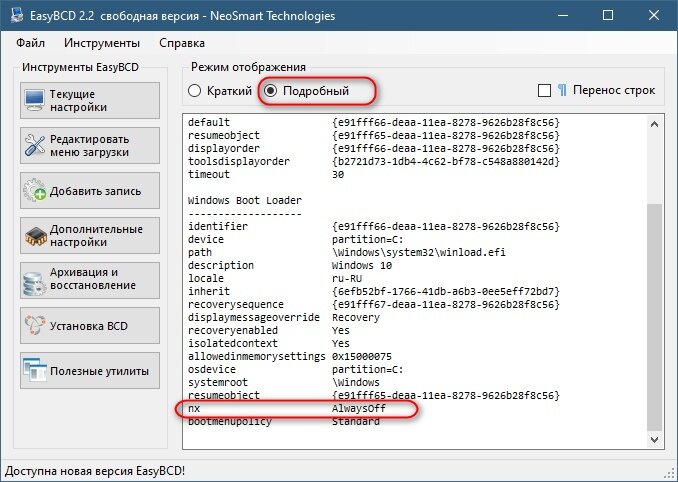Viewport: 678px width, 482px height.
Task: Select the Подробный display mode
Action: (x=306, y=91)
